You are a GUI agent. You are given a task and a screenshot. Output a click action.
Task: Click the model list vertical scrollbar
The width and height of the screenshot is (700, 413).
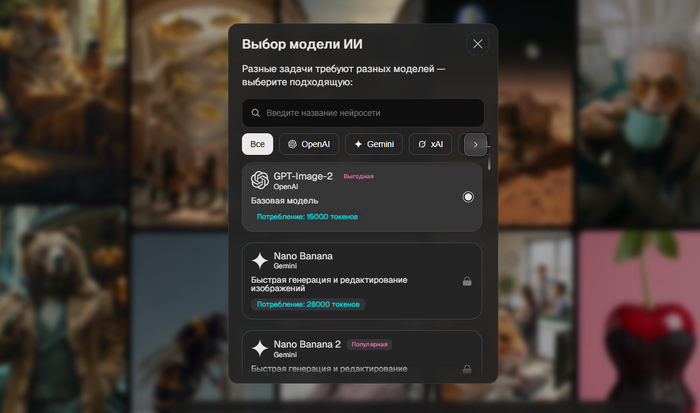(x=489, y=164)
